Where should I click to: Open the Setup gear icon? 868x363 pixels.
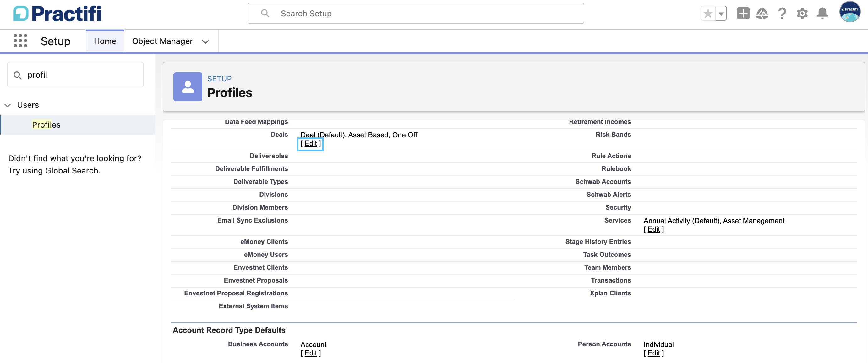tap(802, 14)
